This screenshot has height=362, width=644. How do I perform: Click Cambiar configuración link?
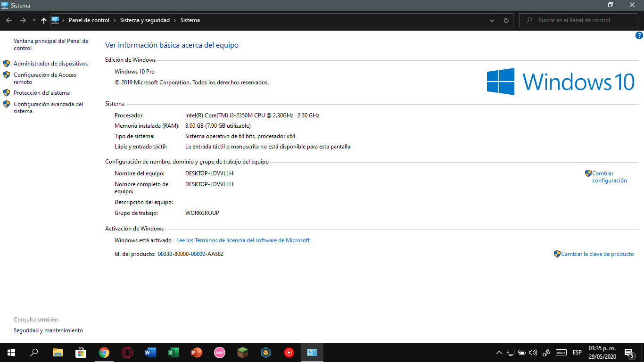coord(609,177)
